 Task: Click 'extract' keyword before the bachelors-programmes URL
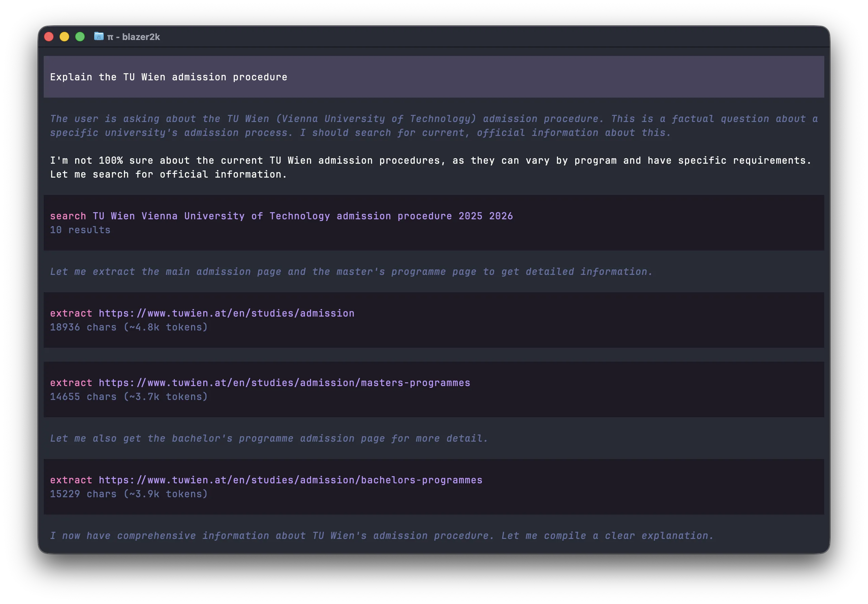point(71,480)
